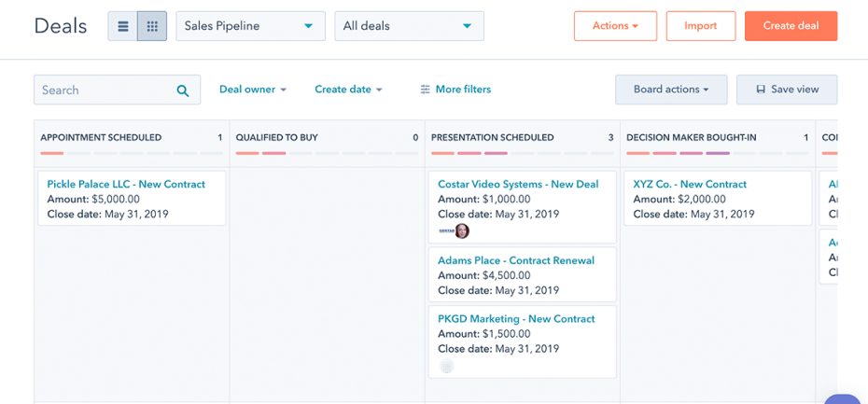
Task: Open the Sales Pipeline dropdown
Action: (x=250, y=26)
